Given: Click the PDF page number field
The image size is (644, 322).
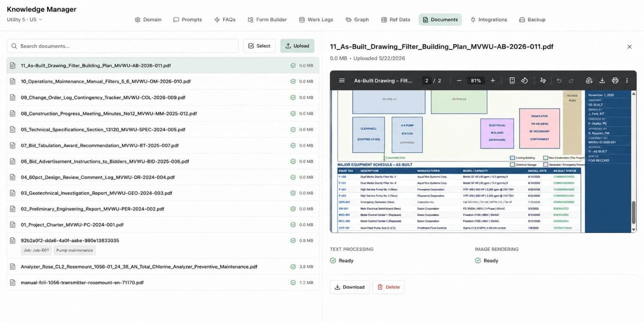Looking at the screenshot, I should click(x=426, y=80).
